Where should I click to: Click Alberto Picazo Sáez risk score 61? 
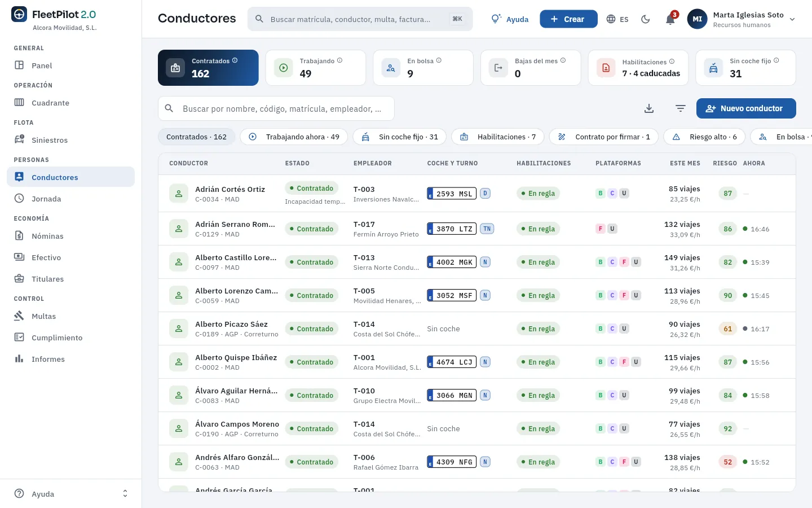tap(728, 329)
